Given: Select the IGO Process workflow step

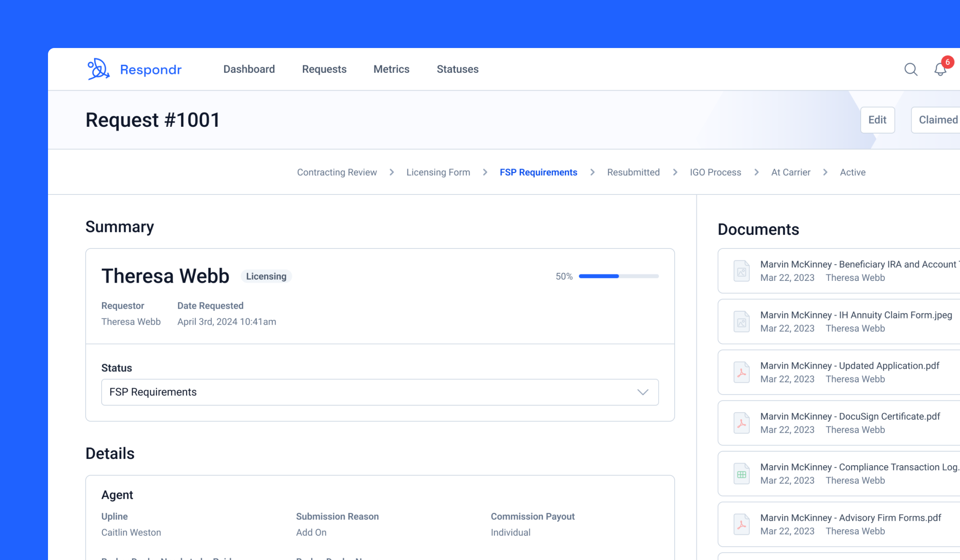Looking at the screenshot, I should coord(715,172).
